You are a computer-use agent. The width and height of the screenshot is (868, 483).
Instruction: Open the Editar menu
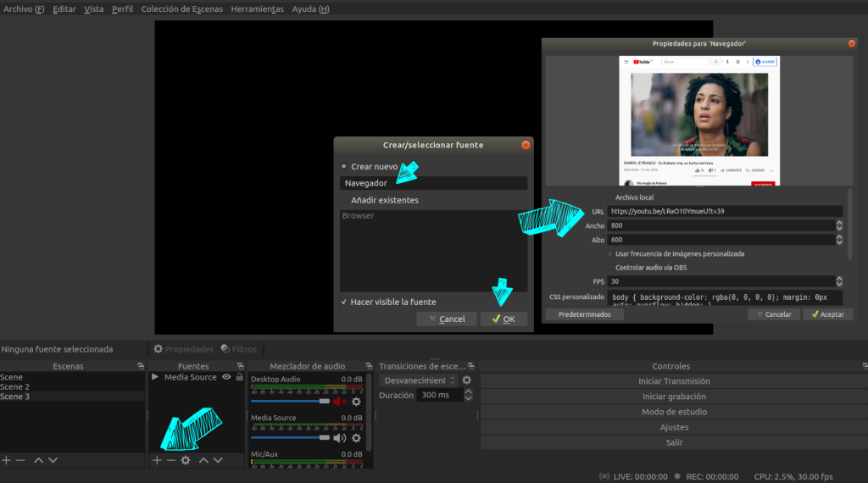pyautogui.click(x=64, y=8)
